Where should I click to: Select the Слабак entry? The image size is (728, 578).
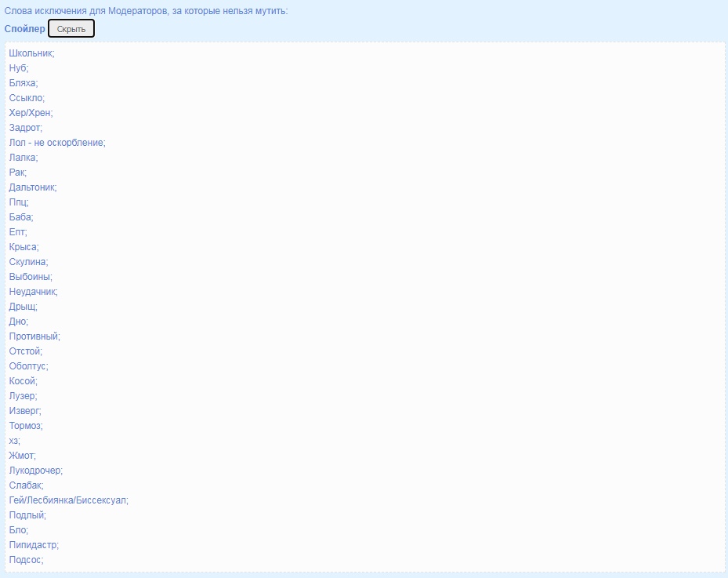pos(26,485)
